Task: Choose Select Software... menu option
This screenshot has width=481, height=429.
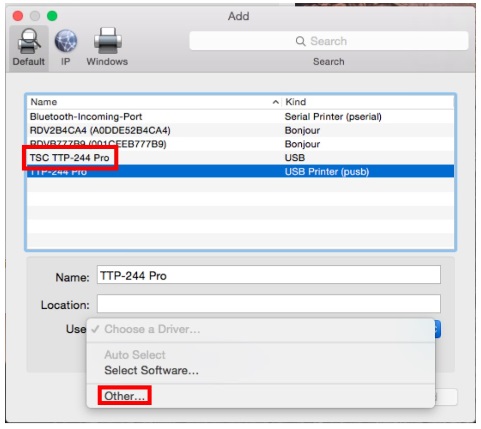Action: [151, 370]
